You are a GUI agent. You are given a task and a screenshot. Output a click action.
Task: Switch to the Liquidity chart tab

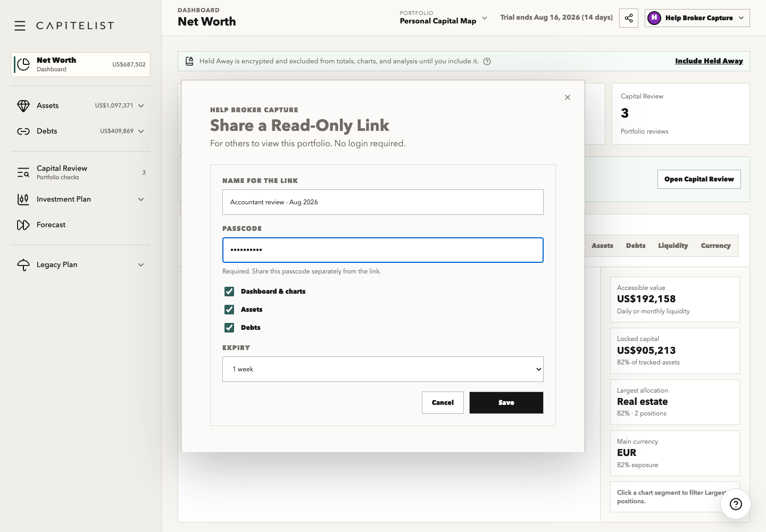(673, 246)
